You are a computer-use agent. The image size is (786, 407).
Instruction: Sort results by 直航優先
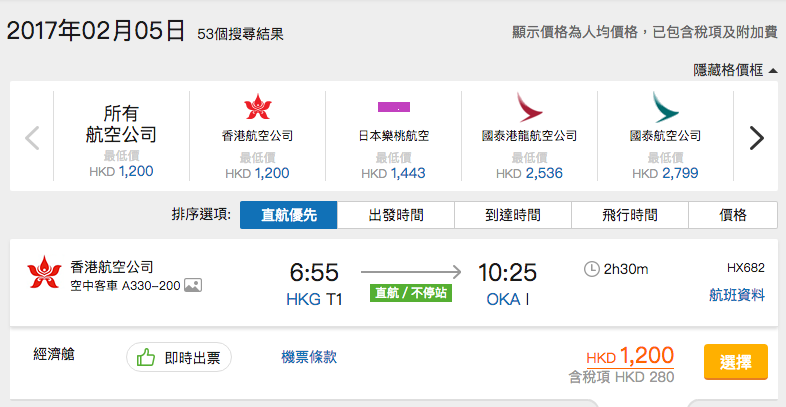[289, 215]
